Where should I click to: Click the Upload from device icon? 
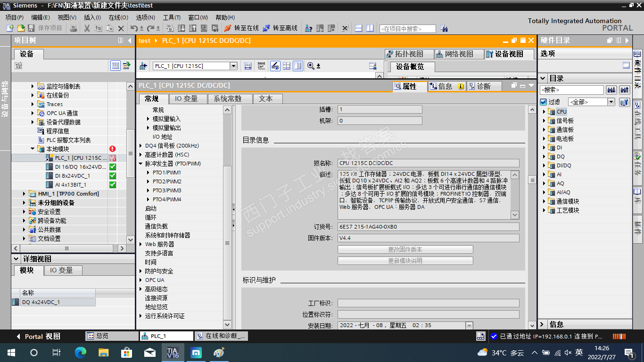[x=192, y=28]
